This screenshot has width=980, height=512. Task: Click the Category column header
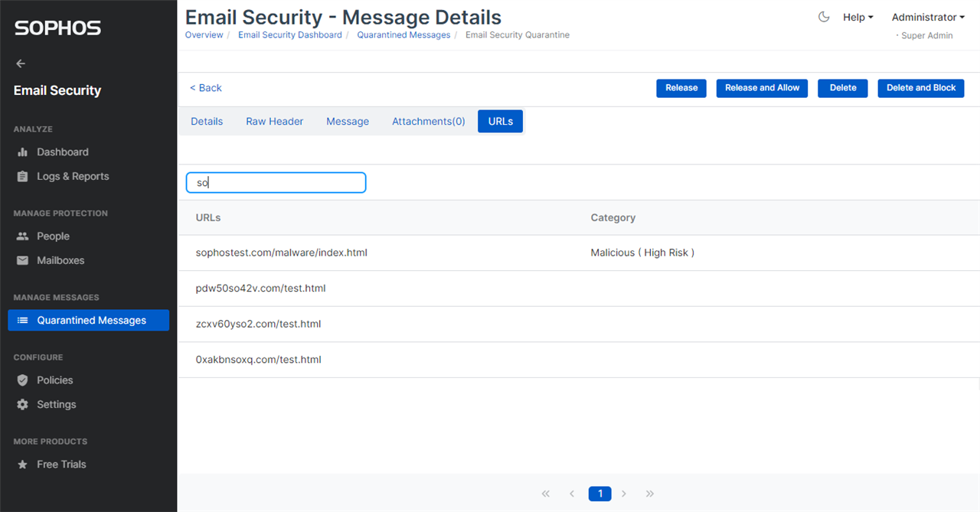pos(613,217)
